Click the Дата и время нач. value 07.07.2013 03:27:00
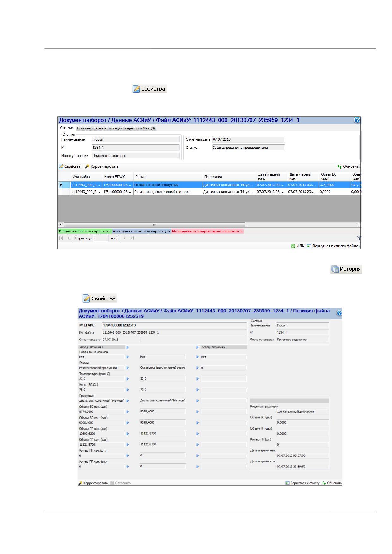The image size is (392, 554). (x=302, y=455)
